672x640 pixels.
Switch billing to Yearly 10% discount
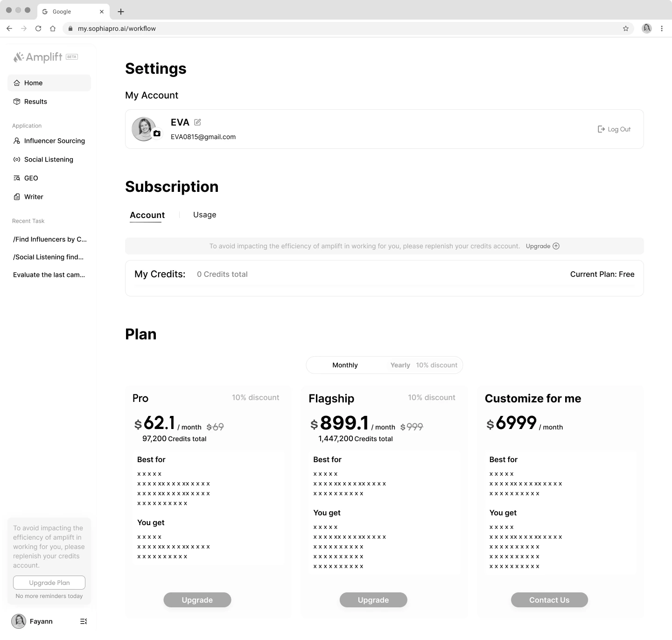[424, 365]
